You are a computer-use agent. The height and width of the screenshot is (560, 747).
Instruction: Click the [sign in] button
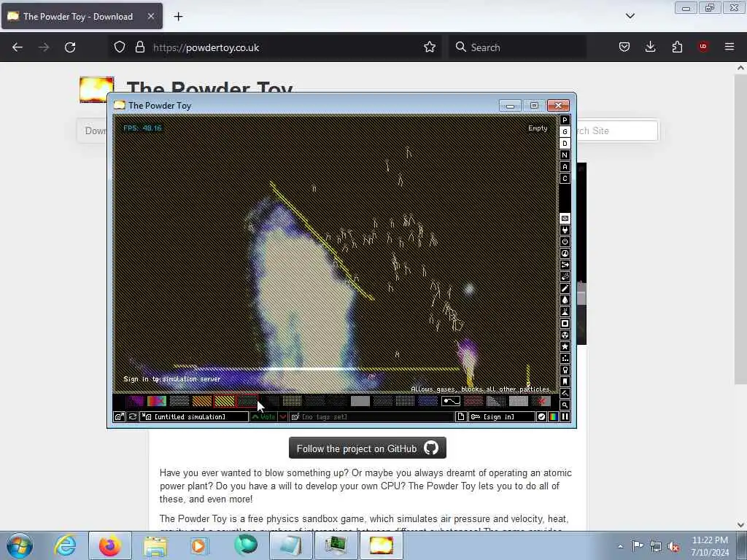[x=501, y=416]
